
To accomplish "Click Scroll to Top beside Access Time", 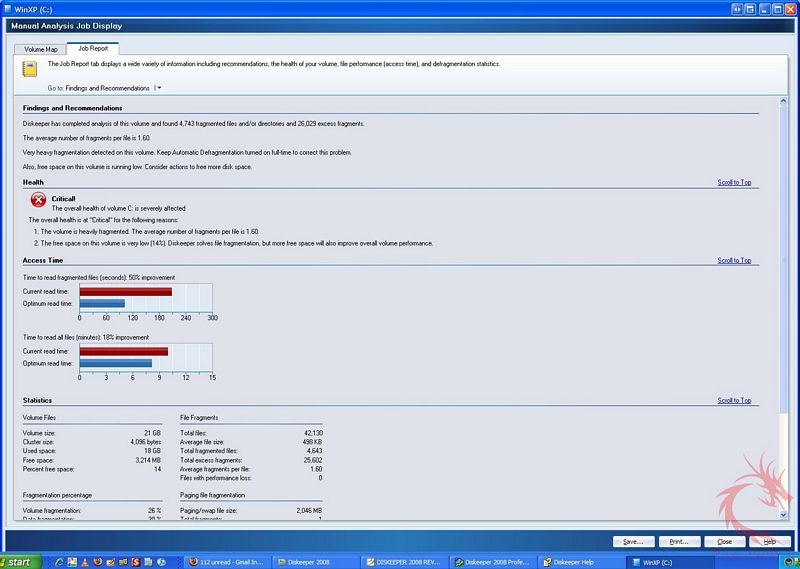I will point(734,261).
